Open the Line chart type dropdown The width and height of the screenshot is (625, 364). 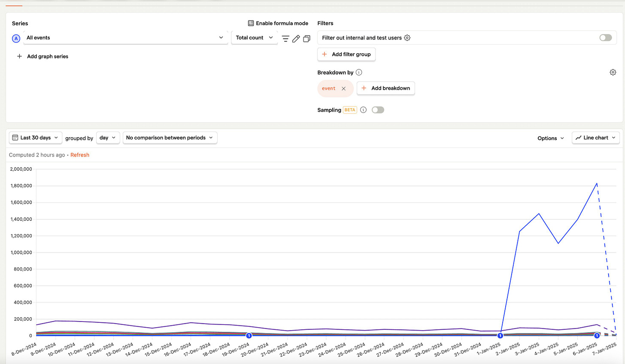click(x=596, y=138)
